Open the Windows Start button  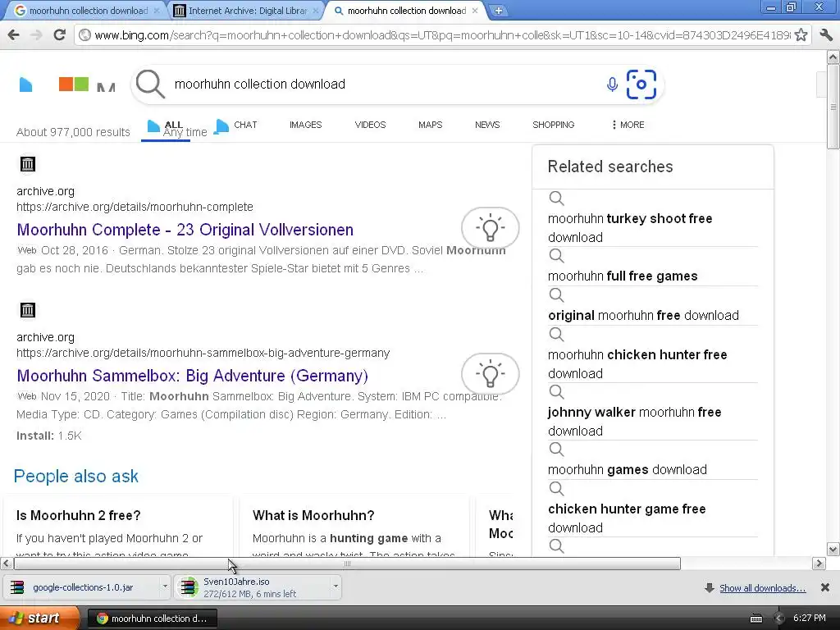point(39,619)
